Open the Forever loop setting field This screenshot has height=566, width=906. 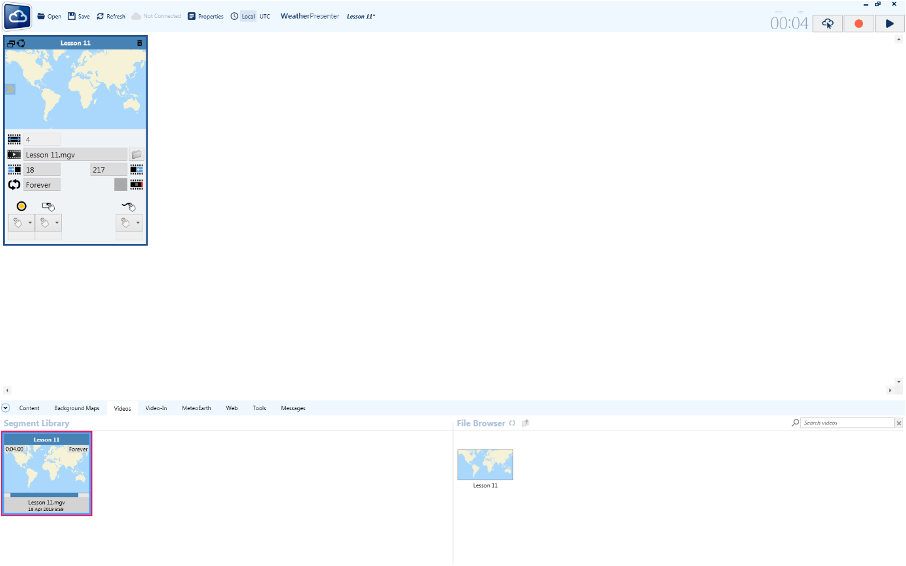[x=42, y=185]
